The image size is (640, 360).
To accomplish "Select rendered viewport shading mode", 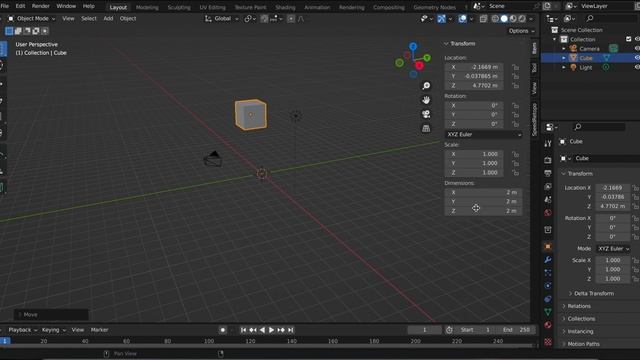I will 522,19.
